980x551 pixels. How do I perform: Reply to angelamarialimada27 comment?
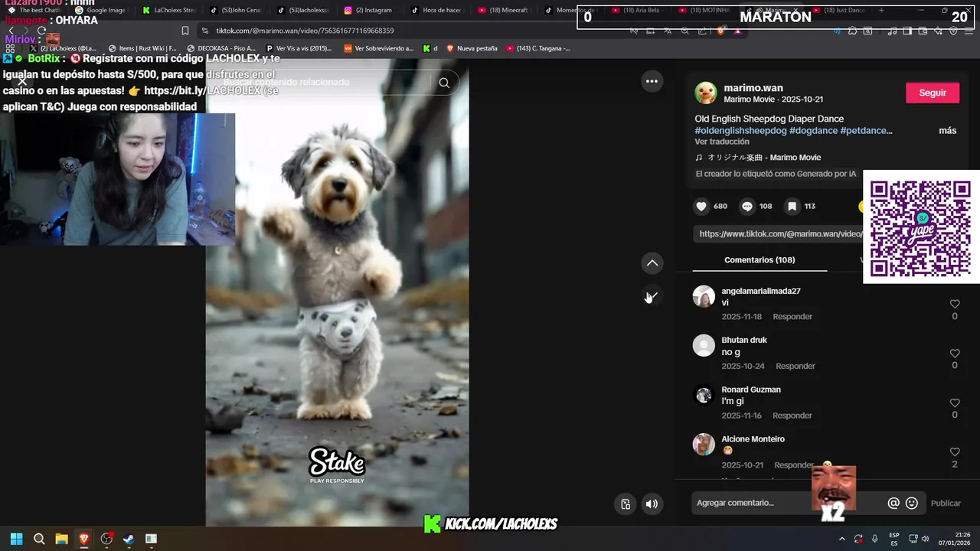(792, 317)
